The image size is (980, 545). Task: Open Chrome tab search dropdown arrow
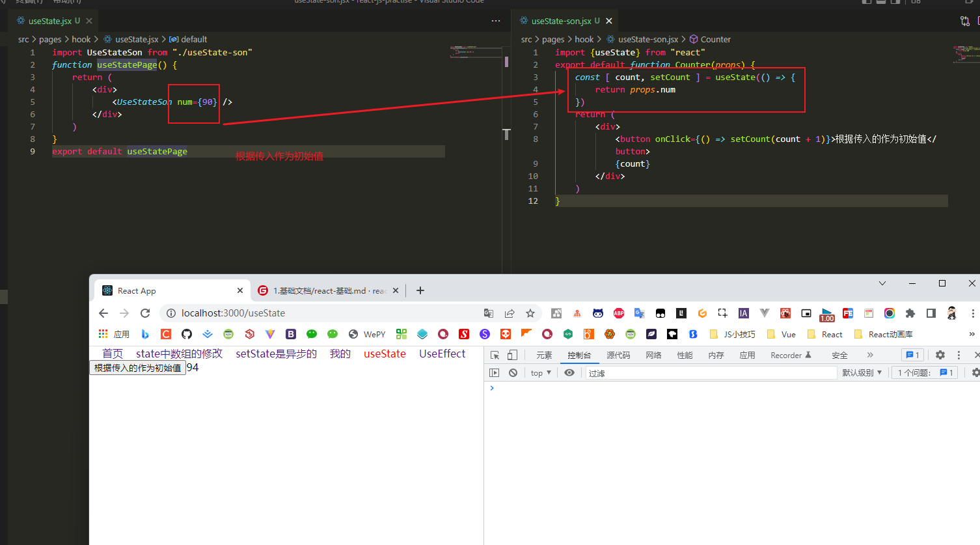(x=882, y=283)
